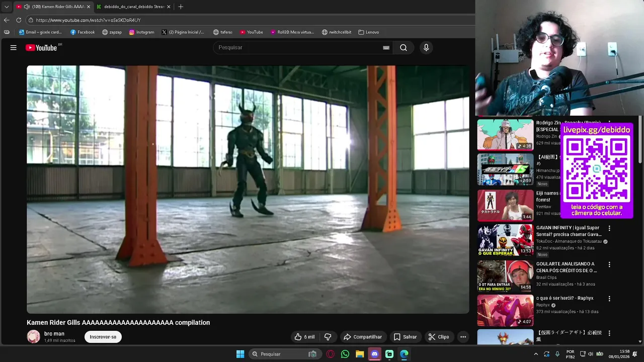The image size is (644, 362).
Task: Open the Eiji names forms 1:44 thumbnail
Action: point(505,205)
